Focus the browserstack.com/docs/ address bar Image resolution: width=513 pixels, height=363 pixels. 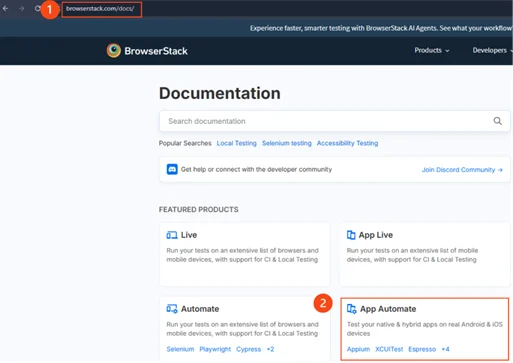(x=102, y=9)
